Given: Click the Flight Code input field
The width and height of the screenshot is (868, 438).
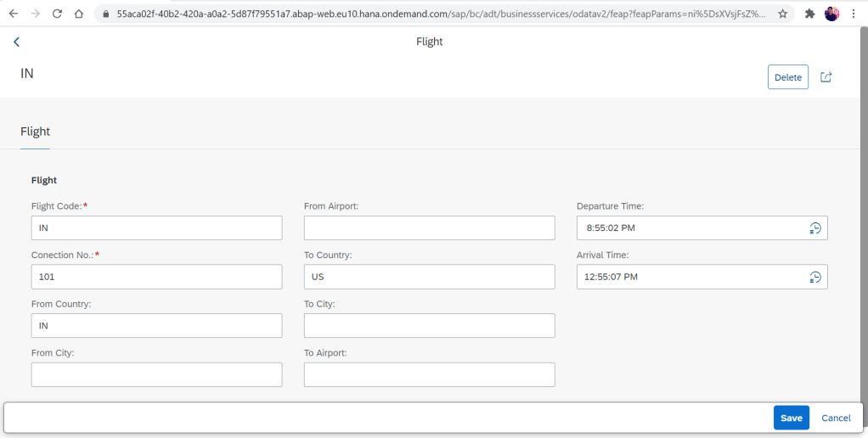Looking at the screenshot, I should coord(156,228).
